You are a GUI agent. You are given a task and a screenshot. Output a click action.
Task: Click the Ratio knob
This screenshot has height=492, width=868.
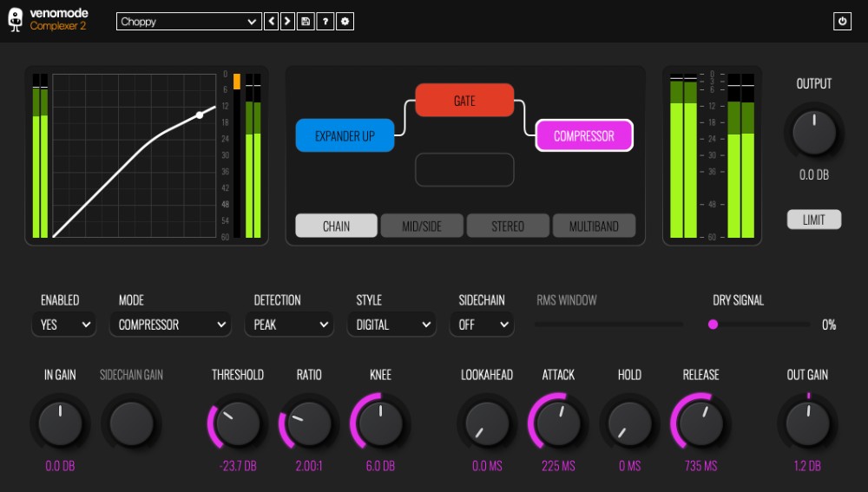click(x=309, y=423)
